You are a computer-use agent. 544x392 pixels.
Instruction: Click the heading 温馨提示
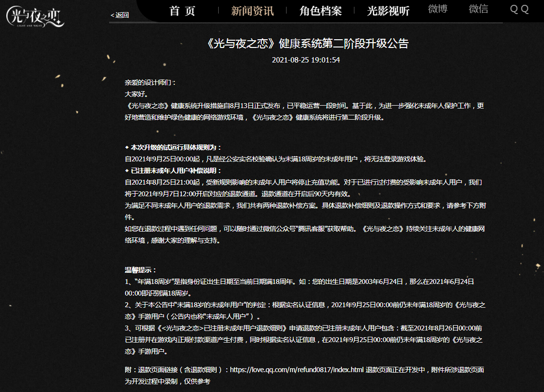(141, 270)
